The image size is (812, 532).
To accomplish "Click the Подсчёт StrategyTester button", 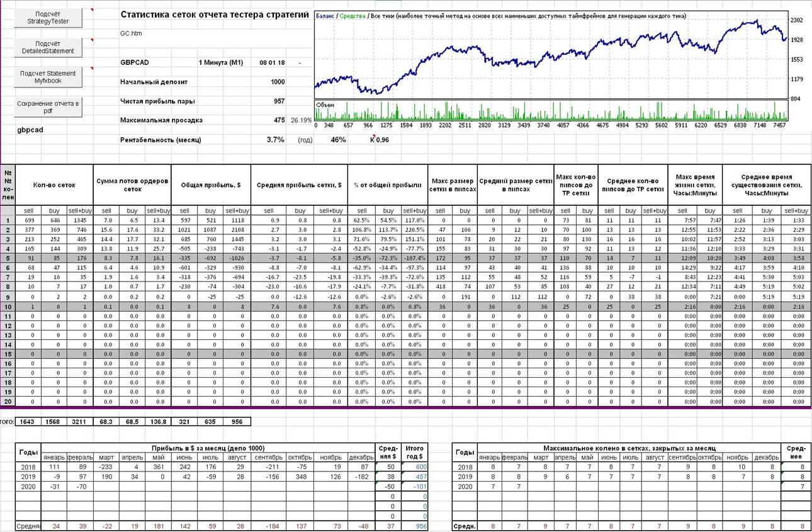I will (48, 18).
